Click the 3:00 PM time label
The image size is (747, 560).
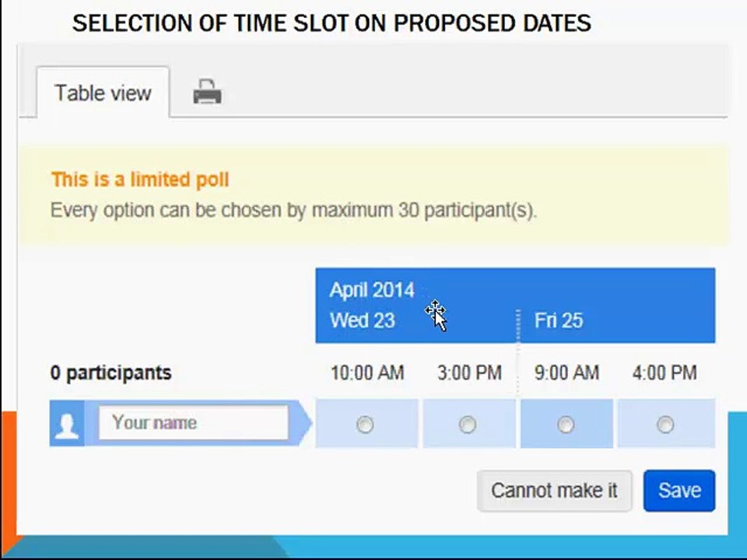tap(470, 373)
